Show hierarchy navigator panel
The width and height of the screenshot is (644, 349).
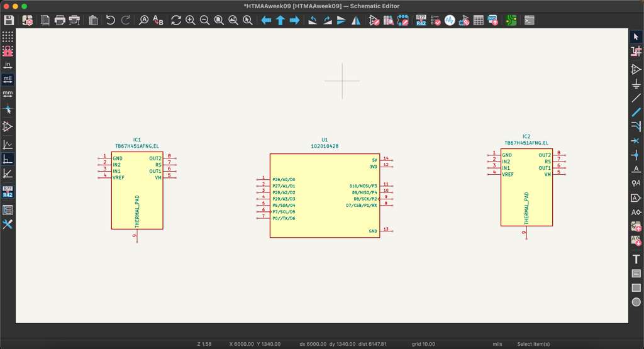click(8, 210)
